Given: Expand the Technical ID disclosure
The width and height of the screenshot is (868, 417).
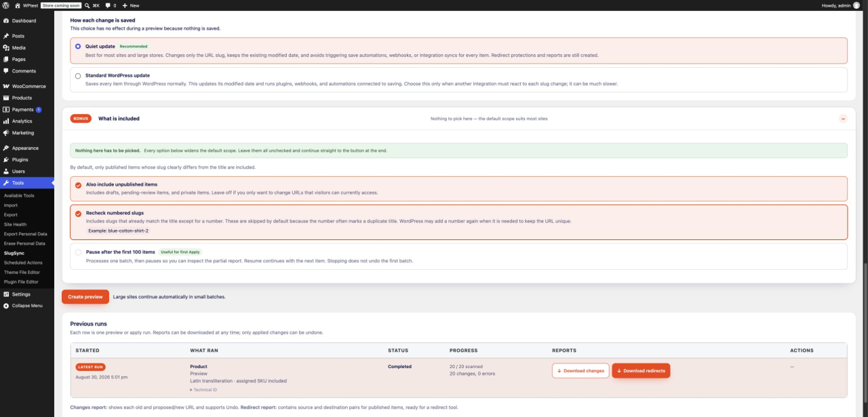Looking at the screenshot, I should (x=204, y=390).
